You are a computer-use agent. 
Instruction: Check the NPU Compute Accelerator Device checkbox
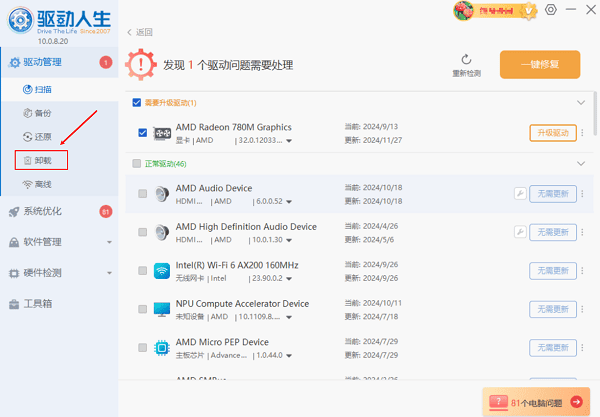click(142, 309)
